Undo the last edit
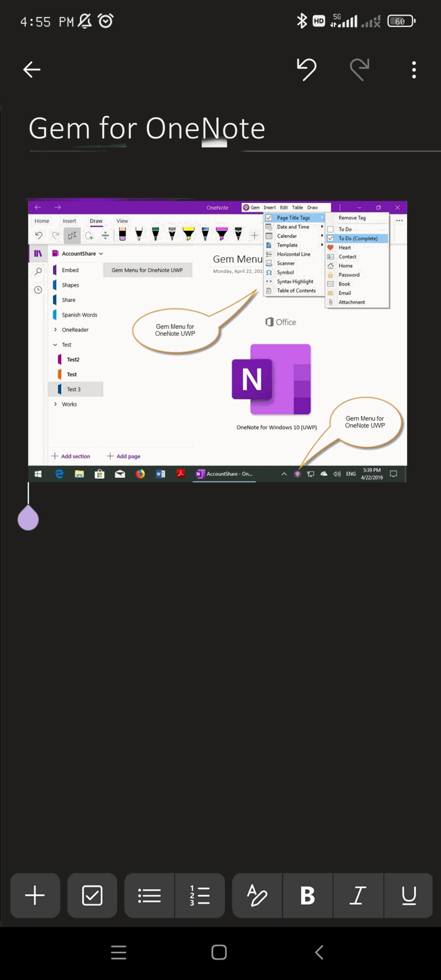441x980 pixels. click(x=307, y=69)
